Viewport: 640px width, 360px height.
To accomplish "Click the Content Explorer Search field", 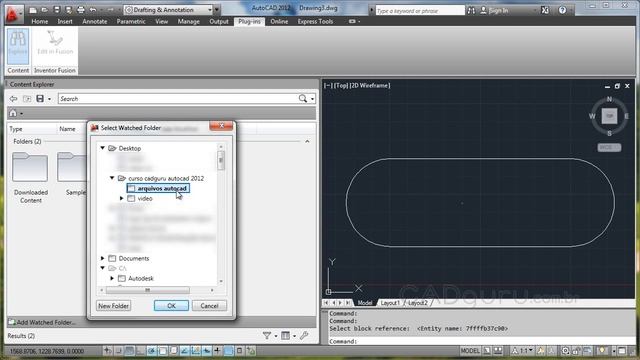I will [178, 99].
